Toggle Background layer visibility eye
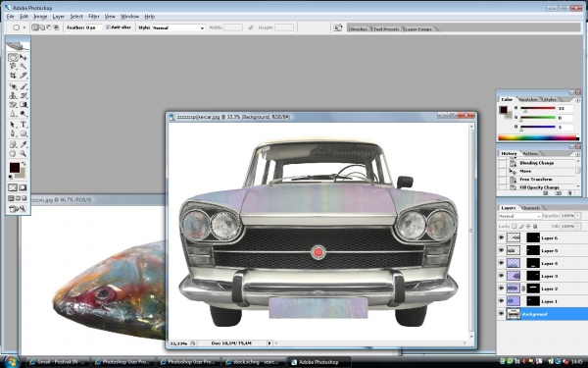588x368 pixels. coord(501,314)
